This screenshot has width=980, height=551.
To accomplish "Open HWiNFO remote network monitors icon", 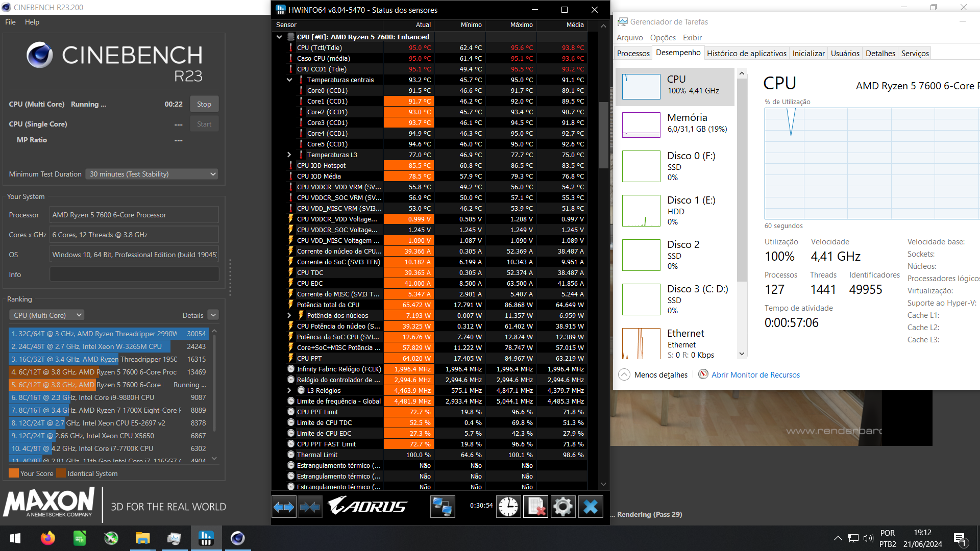I will coord(443,507).
